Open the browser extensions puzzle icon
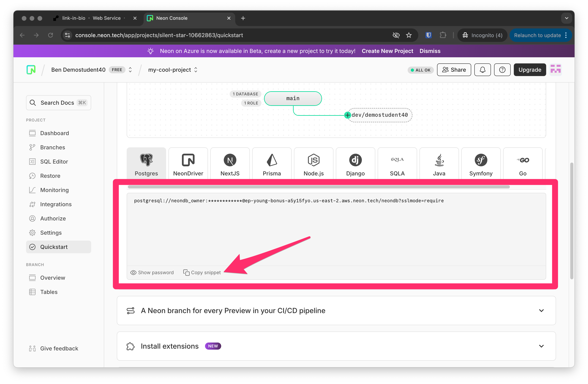588x384 pixels. point(443,35)
